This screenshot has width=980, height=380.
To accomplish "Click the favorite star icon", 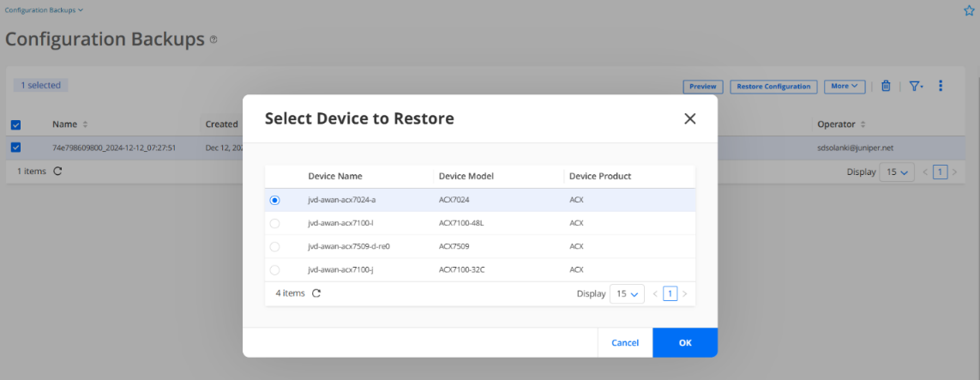I will point(969,10).
